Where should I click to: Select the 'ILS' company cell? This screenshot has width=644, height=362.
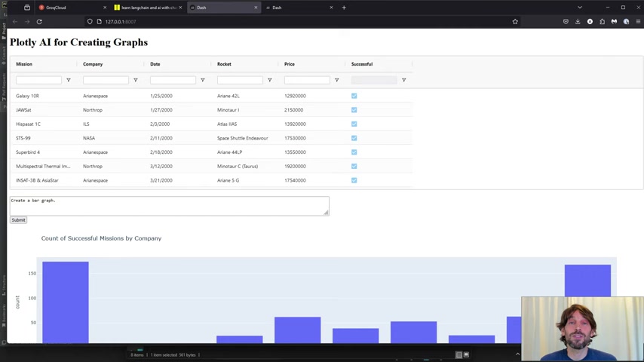(86, 124)
